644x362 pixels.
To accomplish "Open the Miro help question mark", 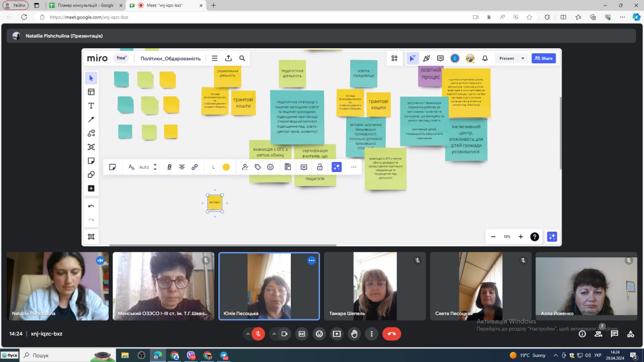I will 535,237.
